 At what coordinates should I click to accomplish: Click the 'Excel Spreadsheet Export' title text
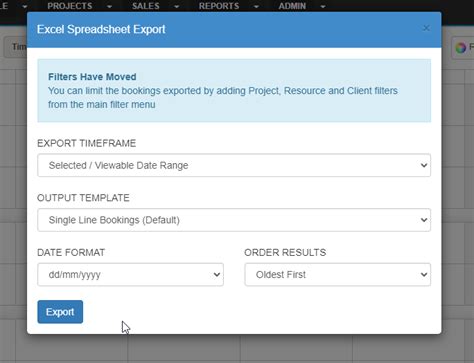pyautogui.click(x=101, y=29)
